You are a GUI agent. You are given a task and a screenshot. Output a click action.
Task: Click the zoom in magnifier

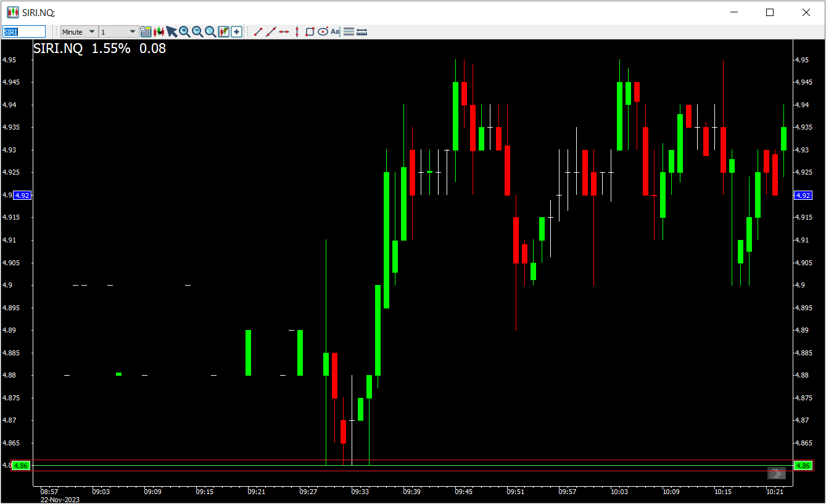[x=184, y=31]
